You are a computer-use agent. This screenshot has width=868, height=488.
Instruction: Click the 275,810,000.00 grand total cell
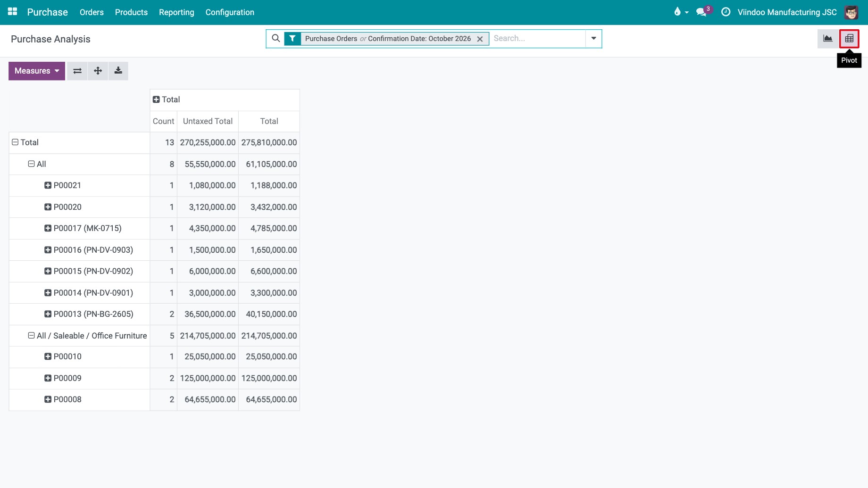[269, 142]
